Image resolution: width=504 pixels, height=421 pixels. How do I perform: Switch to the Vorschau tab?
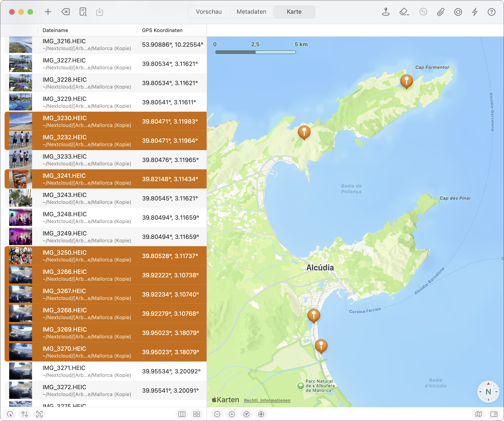tap(208, 12)
